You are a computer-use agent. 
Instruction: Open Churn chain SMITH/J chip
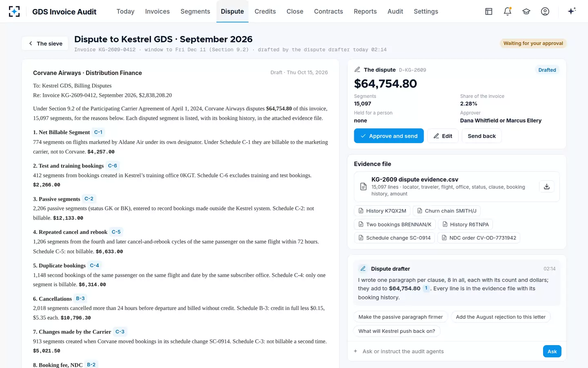(447, 211)
